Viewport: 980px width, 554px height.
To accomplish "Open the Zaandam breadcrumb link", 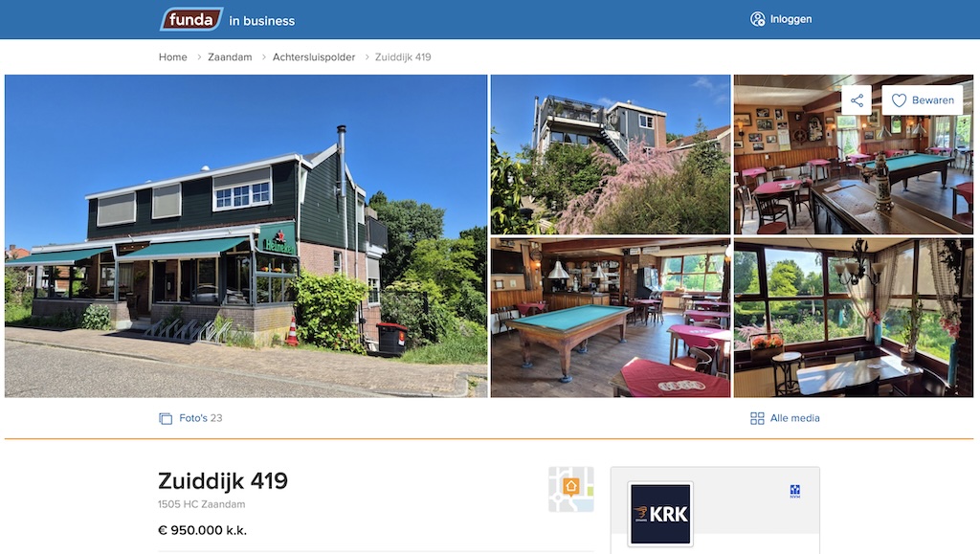I will pyautogui.click(x=230, y=56).
